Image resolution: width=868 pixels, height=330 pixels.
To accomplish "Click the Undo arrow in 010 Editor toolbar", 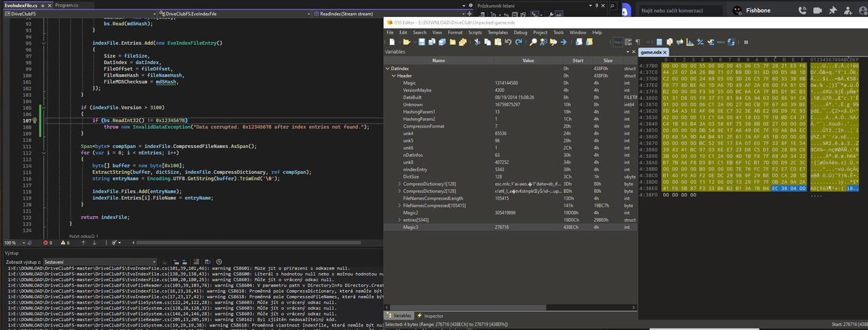I will point(508,42).
